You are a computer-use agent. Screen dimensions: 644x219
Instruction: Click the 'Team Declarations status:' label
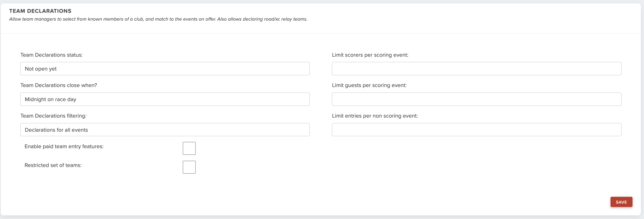[x=51, y=55]
